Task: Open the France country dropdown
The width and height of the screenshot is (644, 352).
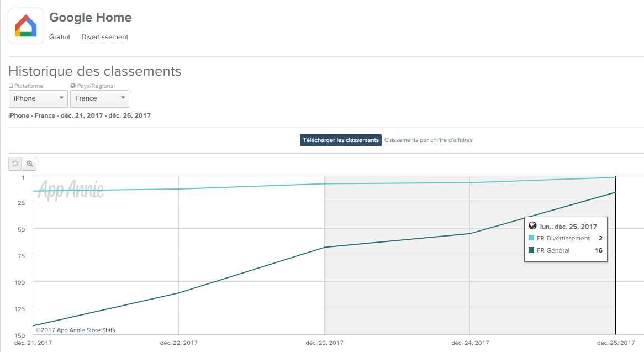Action: click(x=99, y=98)
